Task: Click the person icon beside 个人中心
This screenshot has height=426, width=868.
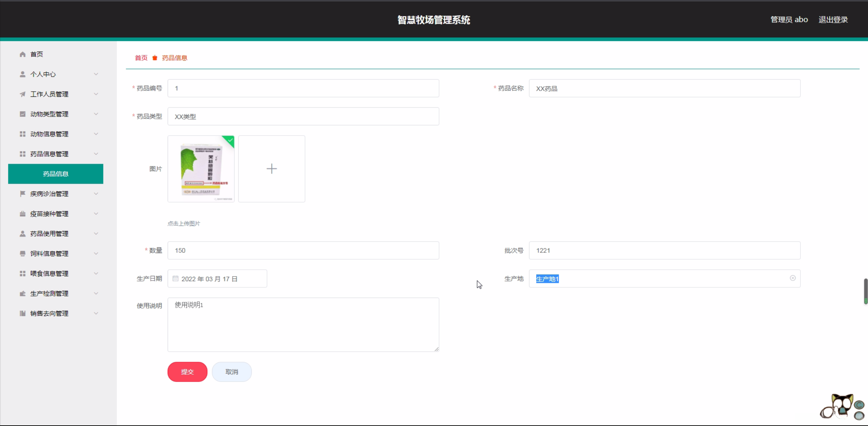Action: point(22,74)
